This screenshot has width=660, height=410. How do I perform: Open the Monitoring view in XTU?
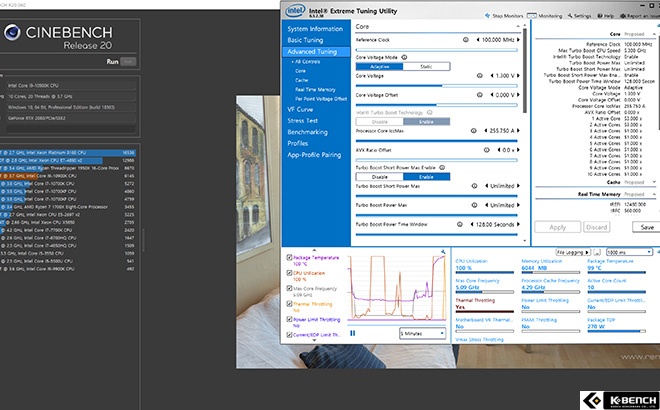[x=544, y=16]
